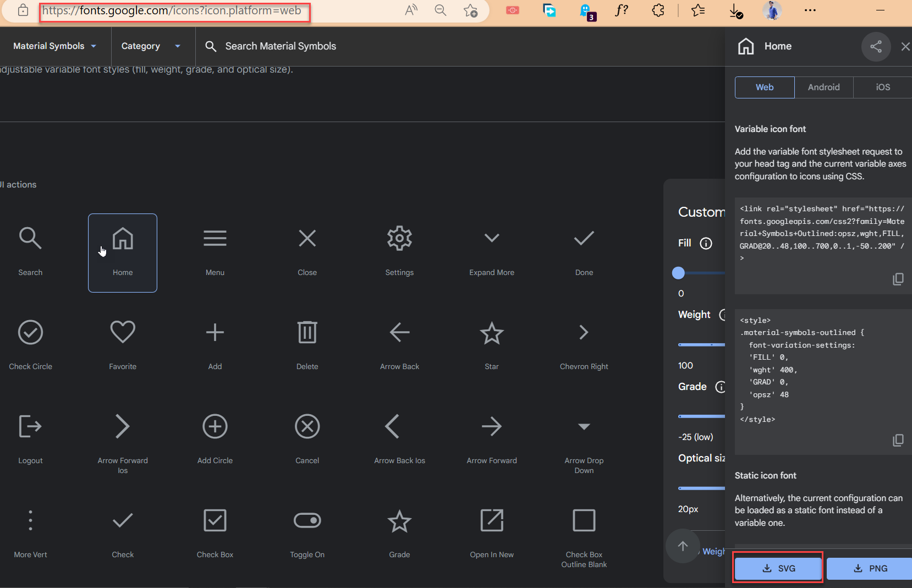Open browser Downloads
The image size is (912, 588).
(x=735, y=10)
